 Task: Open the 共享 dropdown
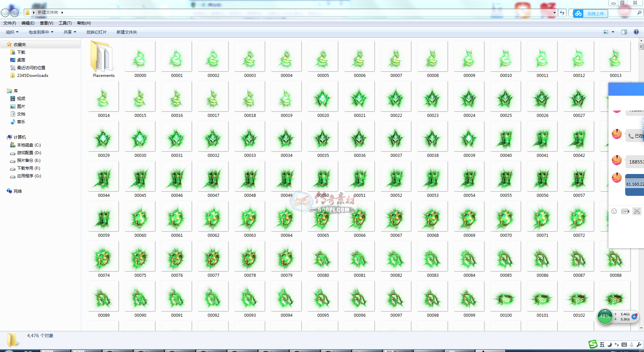point(70,32)
